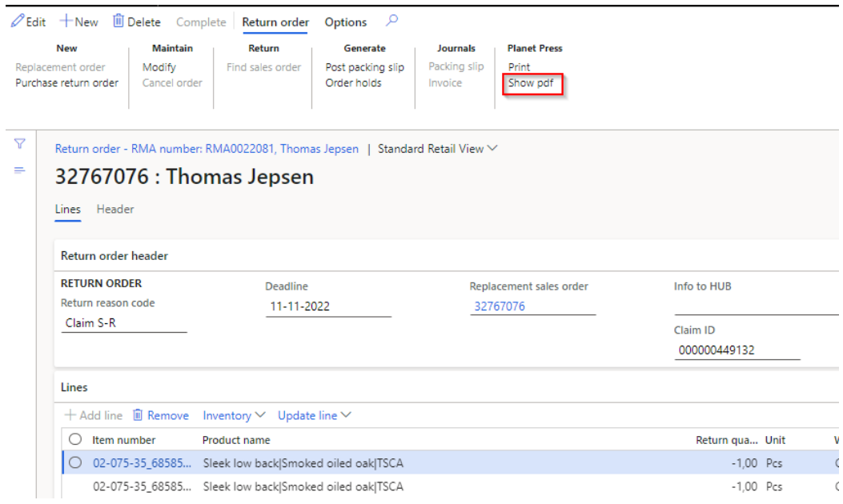Click the hamburger lines icon below filter

(x=20, y=170)
